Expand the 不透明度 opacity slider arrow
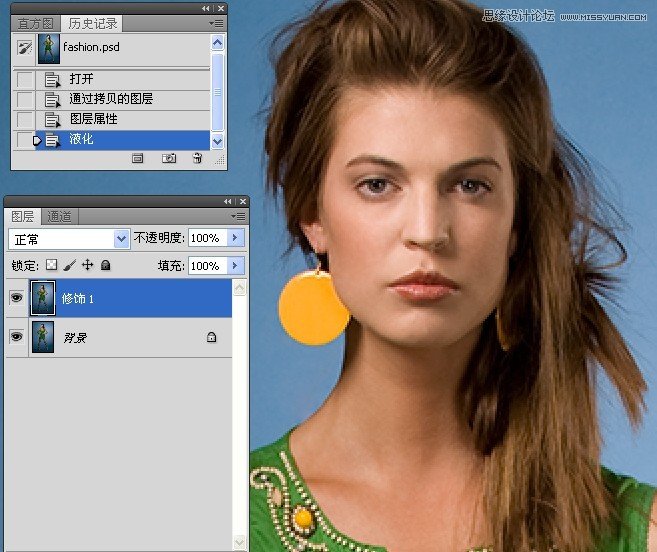The height and width of the screenshot is (552, 657). coord(236,238)
